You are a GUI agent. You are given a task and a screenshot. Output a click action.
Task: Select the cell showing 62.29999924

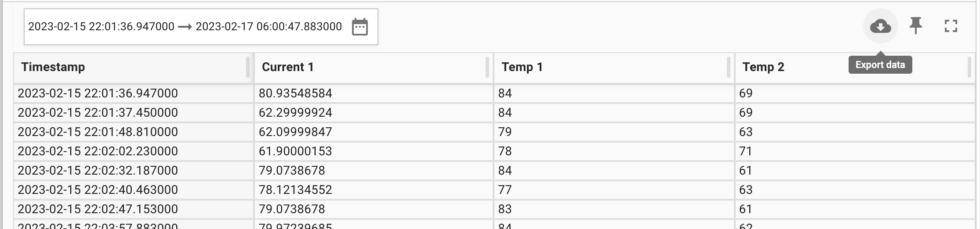point(374,112)
